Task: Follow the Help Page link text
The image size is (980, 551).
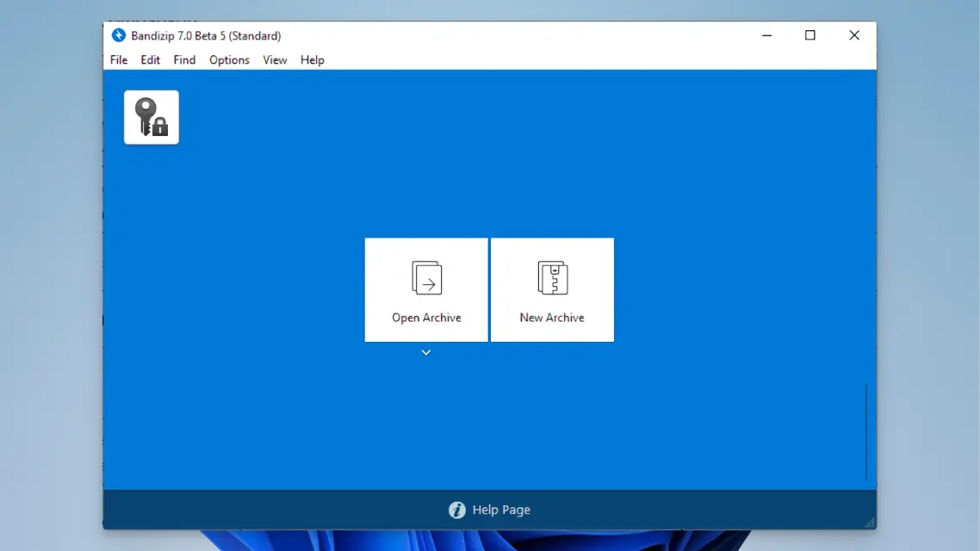Action: (x=501, y=510)
